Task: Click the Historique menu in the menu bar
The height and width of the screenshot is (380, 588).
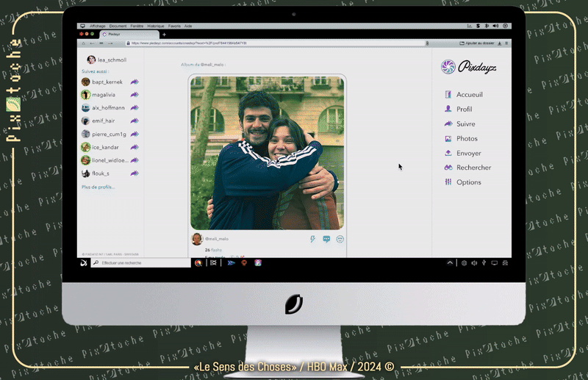Action: coord(155,26)
